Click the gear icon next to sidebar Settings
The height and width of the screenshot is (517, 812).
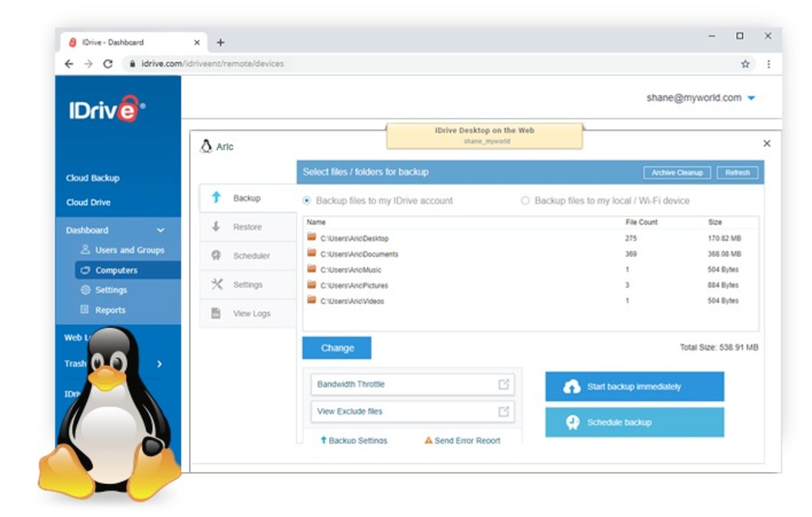85,290
